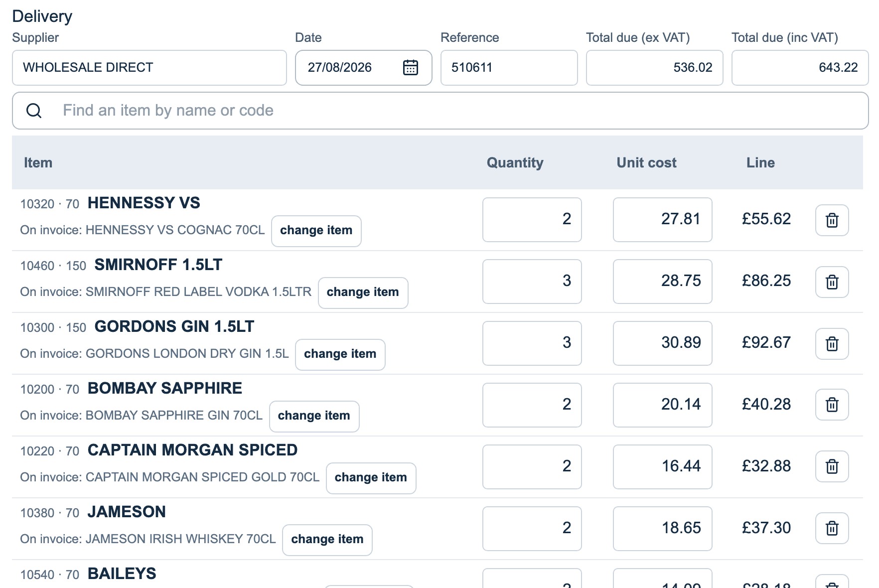Click item code 10300 · 150
Image resolution: width=879 pixels, height=588 pixels.
(x=53, y=328)
